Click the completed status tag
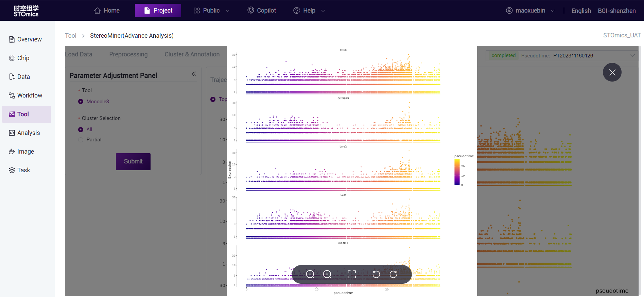 point(503,55)
